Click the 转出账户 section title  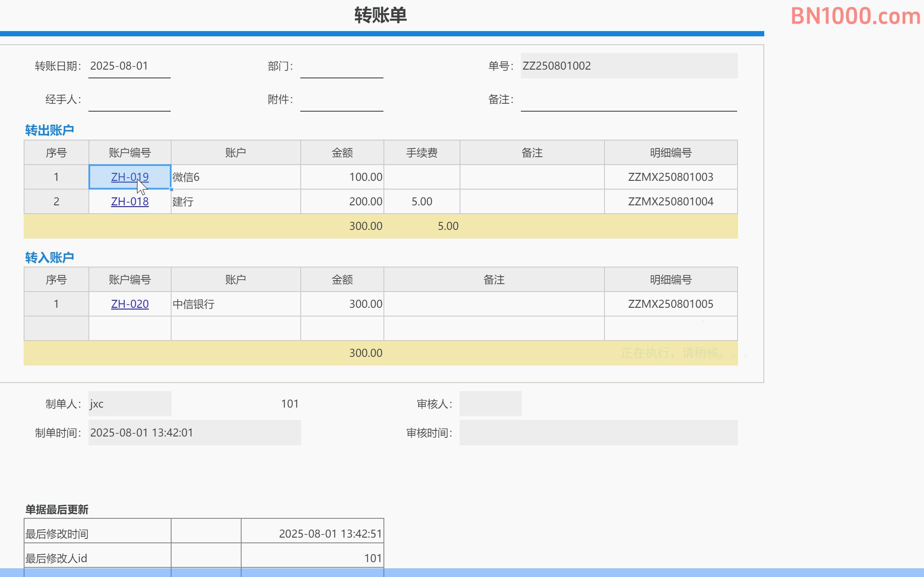(x=49, y=130)
